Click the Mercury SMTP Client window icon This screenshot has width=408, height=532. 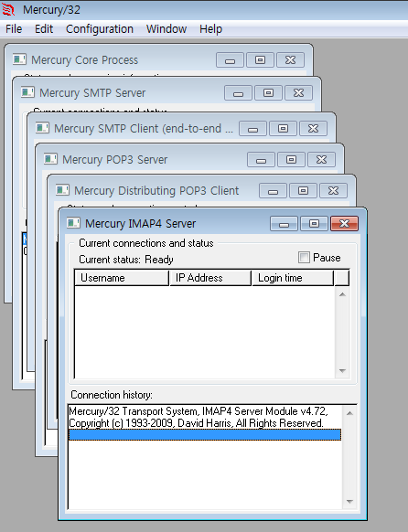pyautogui.click(x=42, y=128)
